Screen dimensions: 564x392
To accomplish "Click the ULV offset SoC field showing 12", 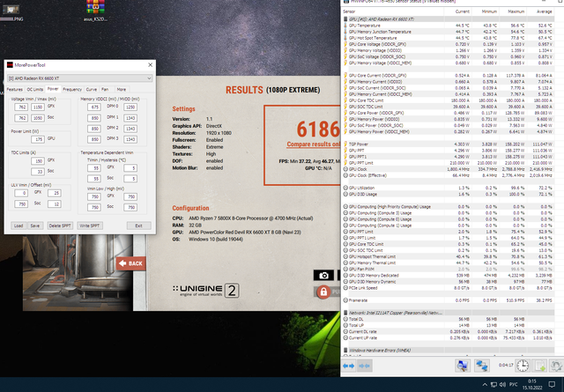I will pyautogui.click(x=55, y=203).
